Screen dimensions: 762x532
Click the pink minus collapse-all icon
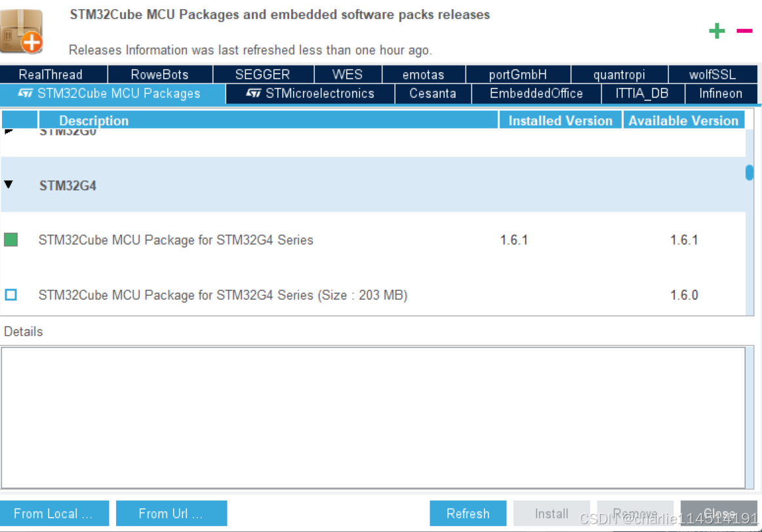744,31
